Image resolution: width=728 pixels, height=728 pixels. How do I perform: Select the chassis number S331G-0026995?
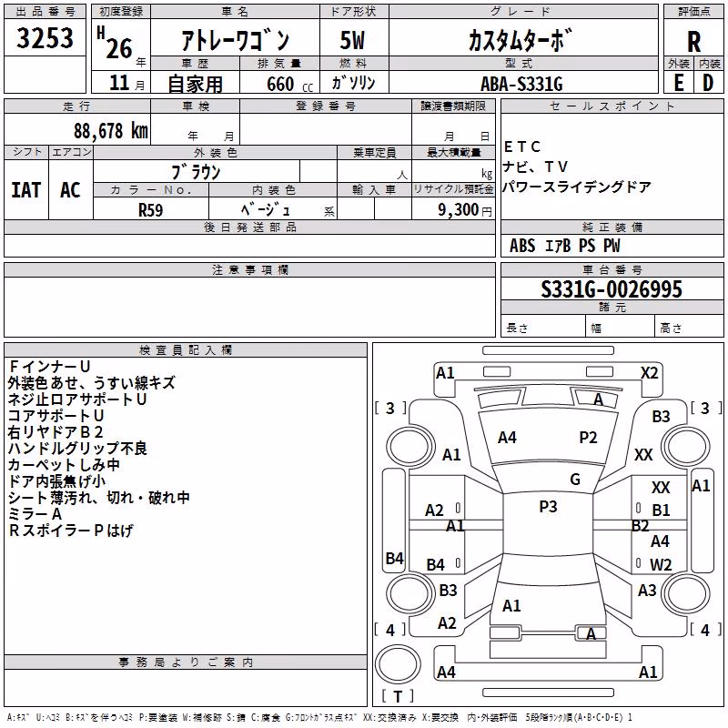(612, 289)
